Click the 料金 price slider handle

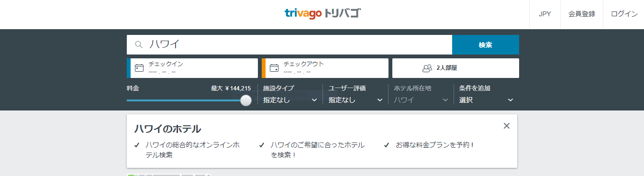pyautogui.click(x=246, y=100)
